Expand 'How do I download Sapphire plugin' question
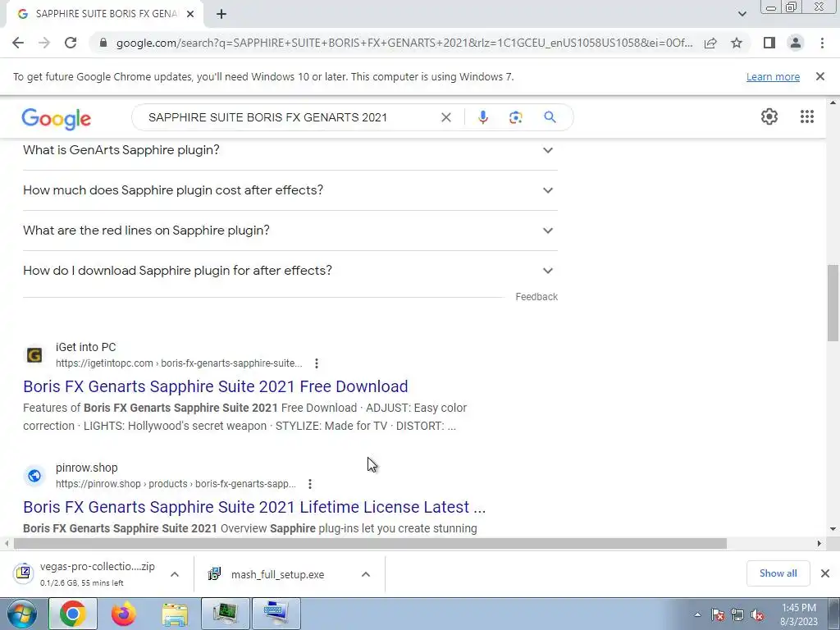 (x=290, y=271)
